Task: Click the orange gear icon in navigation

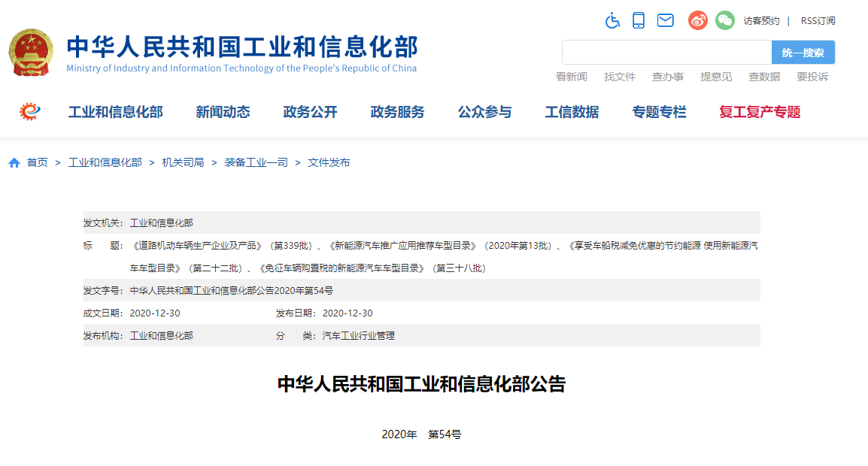Action: (30, 112)
